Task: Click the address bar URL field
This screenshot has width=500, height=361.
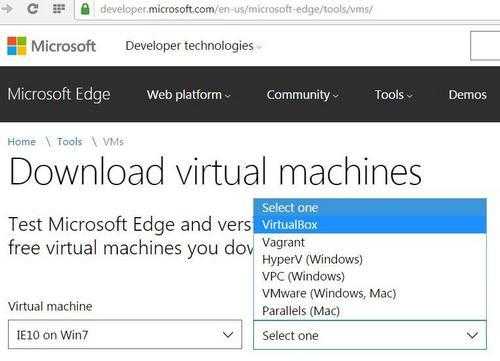Action: click(x=289, y=9)
